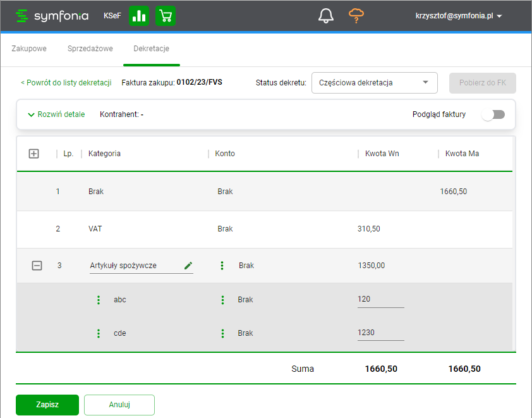Save with Zapisz button
The image size is (532, 418).
pos(47,405)
